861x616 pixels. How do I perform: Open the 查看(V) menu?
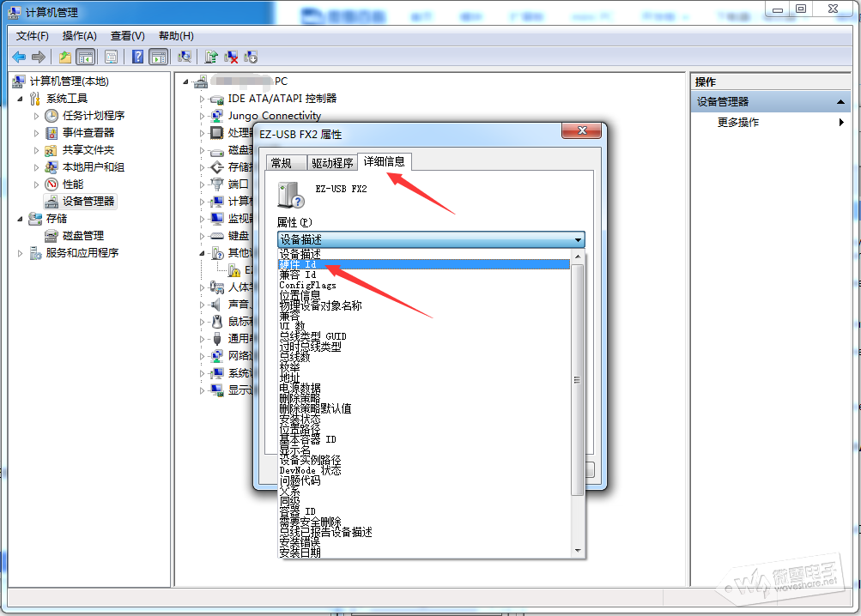click(x=127, y=36)
